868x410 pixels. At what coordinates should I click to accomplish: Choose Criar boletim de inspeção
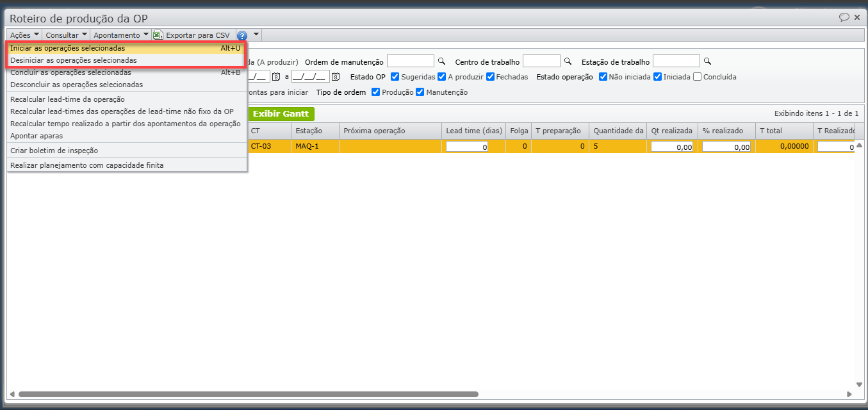click(126, 151)
